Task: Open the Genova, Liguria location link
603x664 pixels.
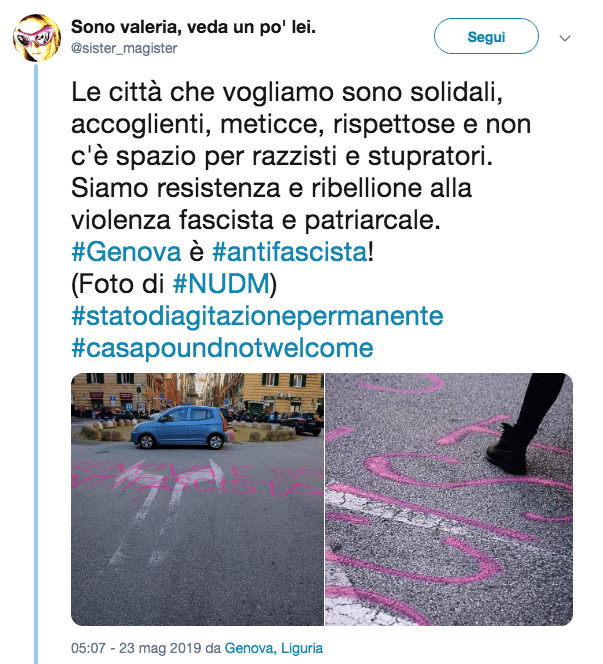Action: coord(274,648)
